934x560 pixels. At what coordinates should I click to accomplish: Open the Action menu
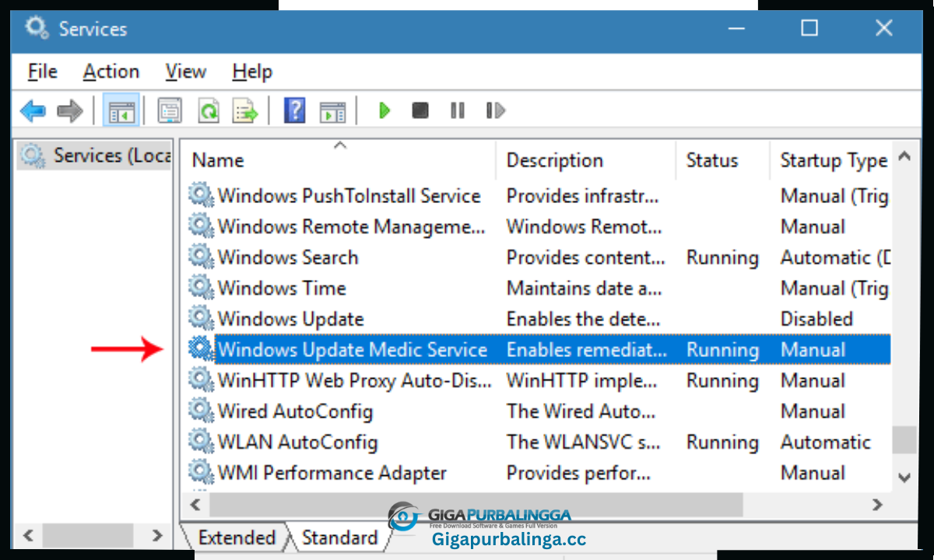[x=111, y=72]
